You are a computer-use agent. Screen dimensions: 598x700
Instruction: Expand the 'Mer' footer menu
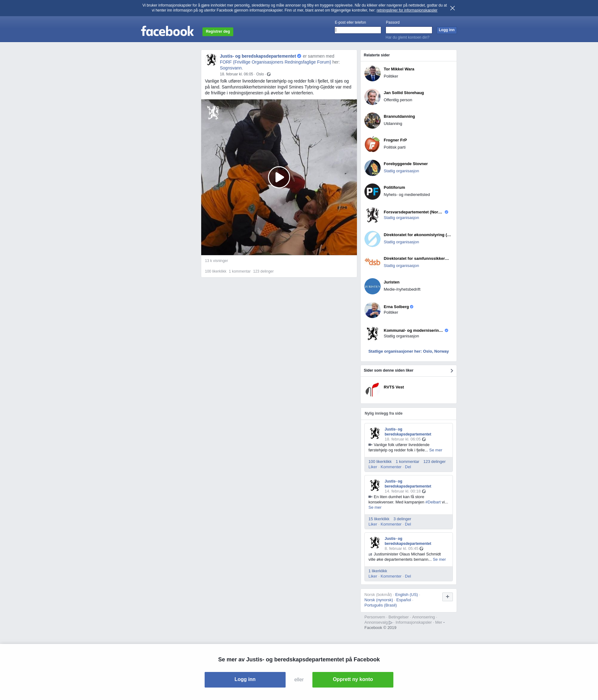[x=439, y=622]
